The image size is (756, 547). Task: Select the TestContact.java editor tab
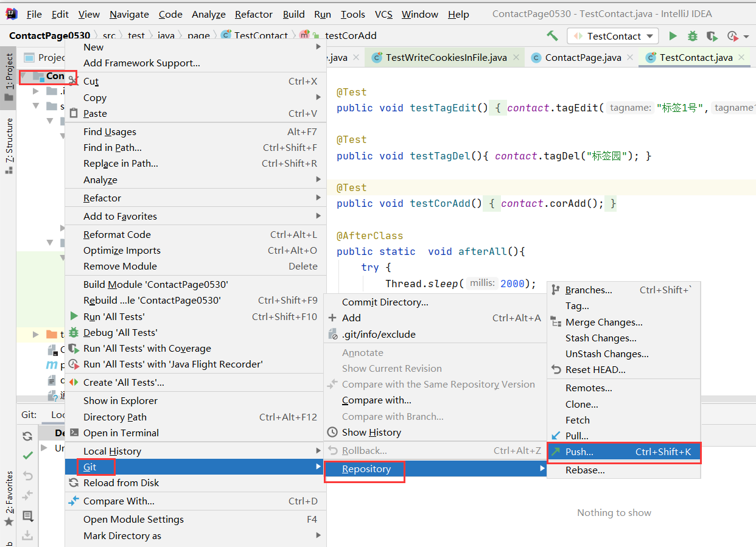(x=696, y=58)
